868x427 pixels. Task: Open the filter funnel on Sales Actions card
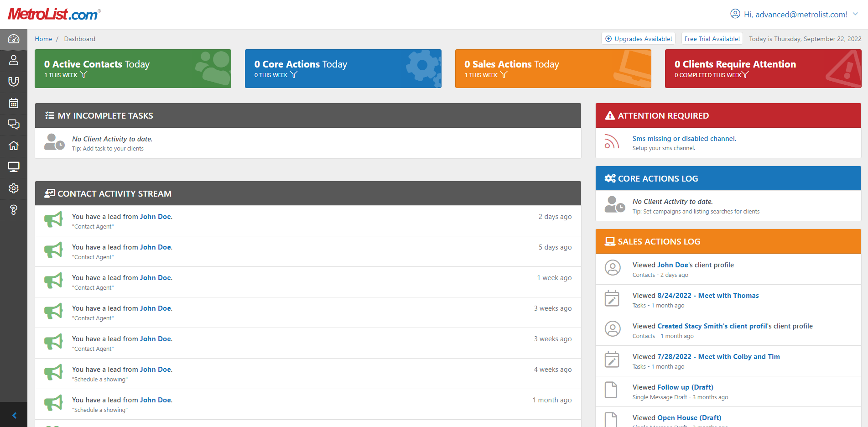(x=503, y=74)
